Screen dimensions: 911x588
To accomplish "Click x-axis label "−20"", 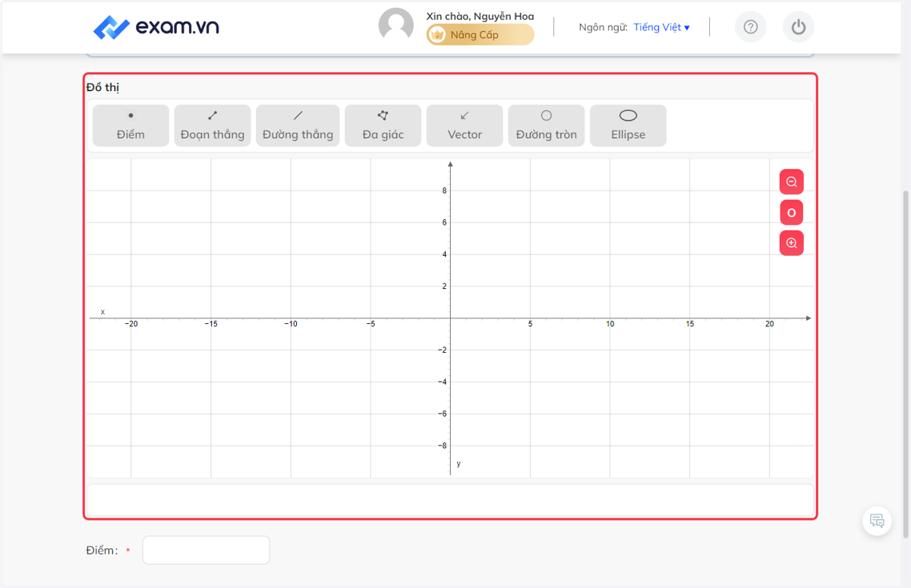I will pyautogui.click(x=131, y=324).
